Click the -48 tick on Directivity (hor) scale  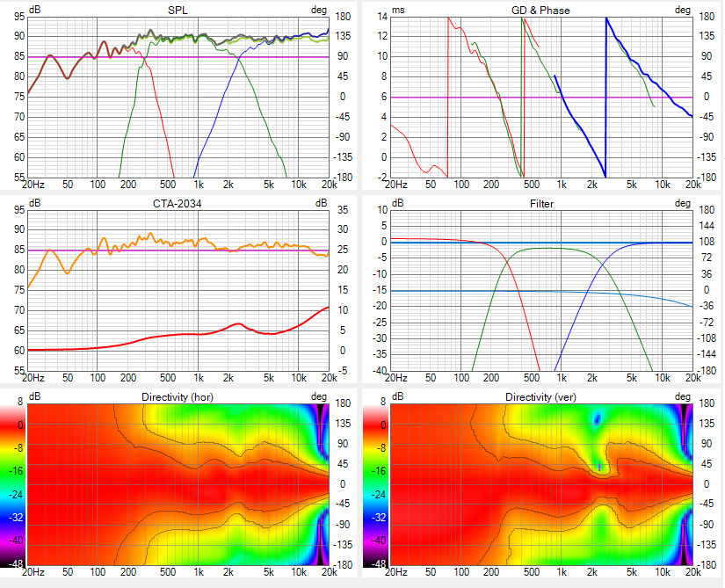(x=17, y=563)
